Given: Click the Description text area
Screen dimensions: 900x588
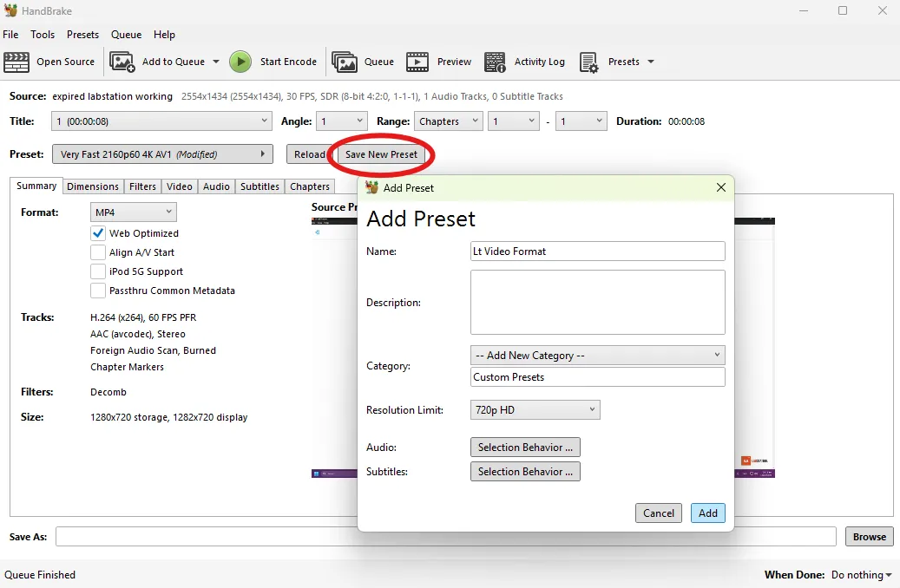Looking at the screenshot, I should click(597, 303).
